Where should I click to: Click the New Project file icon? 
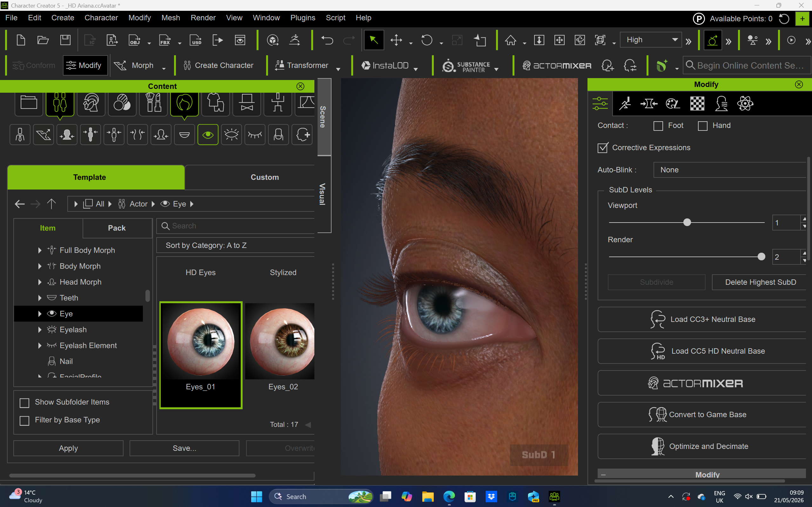pyautogui.click(x=21, y=40)
